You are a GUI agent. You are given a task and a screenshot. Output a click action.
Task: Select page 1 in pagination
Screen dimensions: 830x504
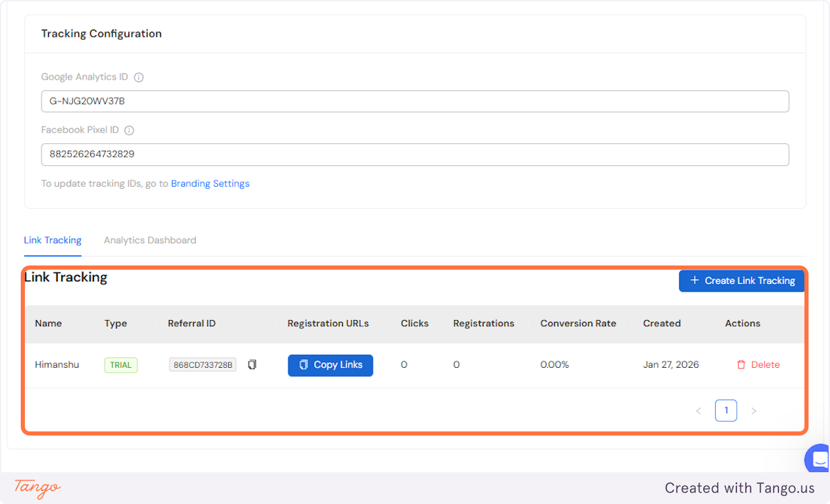726,410
